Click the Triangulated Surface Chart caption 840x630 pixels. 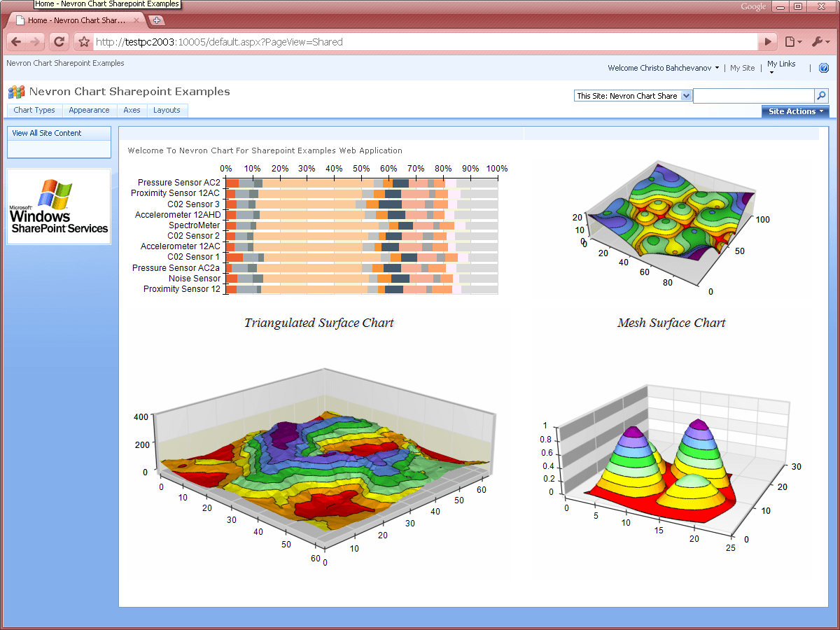[x=319, y=323]
